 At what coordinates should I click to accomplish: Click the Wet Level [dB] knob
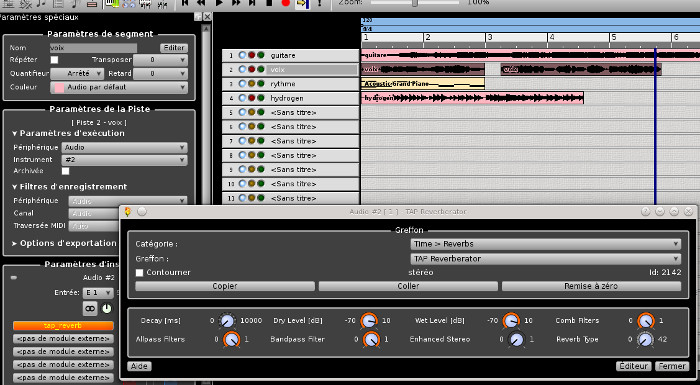pyautogui.click(x=511, y=321)
